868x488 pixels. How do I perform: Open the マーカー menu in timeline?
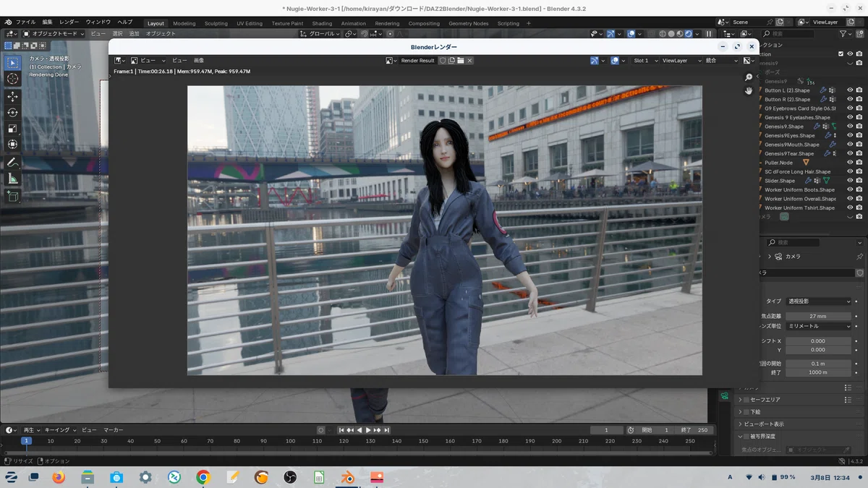pyautogui.click(x=113, y=430)
